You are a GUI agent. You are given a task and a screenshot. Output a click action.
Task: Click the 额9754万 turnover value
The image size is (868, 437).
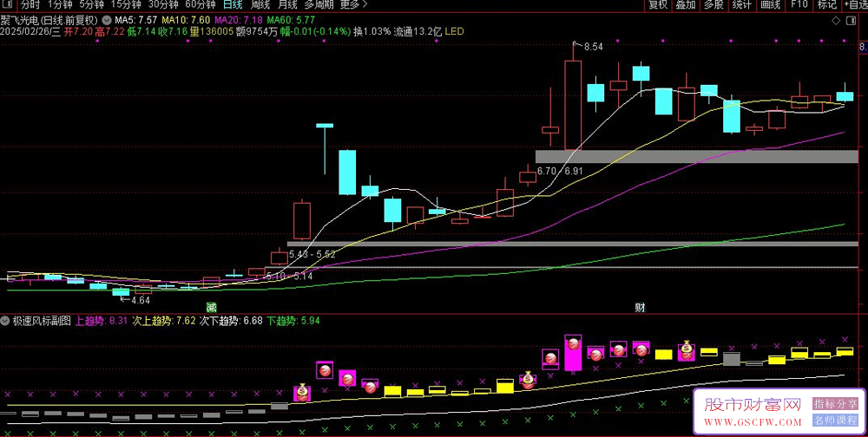click(256, 31)
